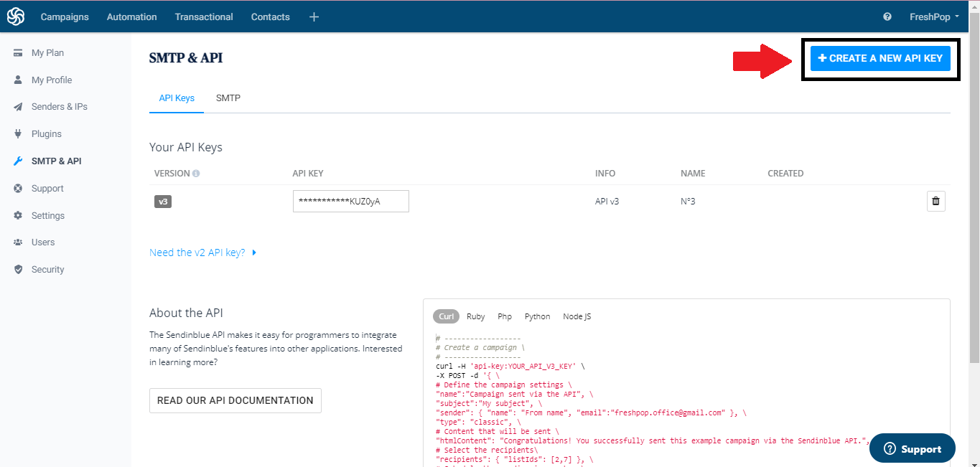
Task: Click Read Our API Documentation button
Action: [x=235, y=400]
